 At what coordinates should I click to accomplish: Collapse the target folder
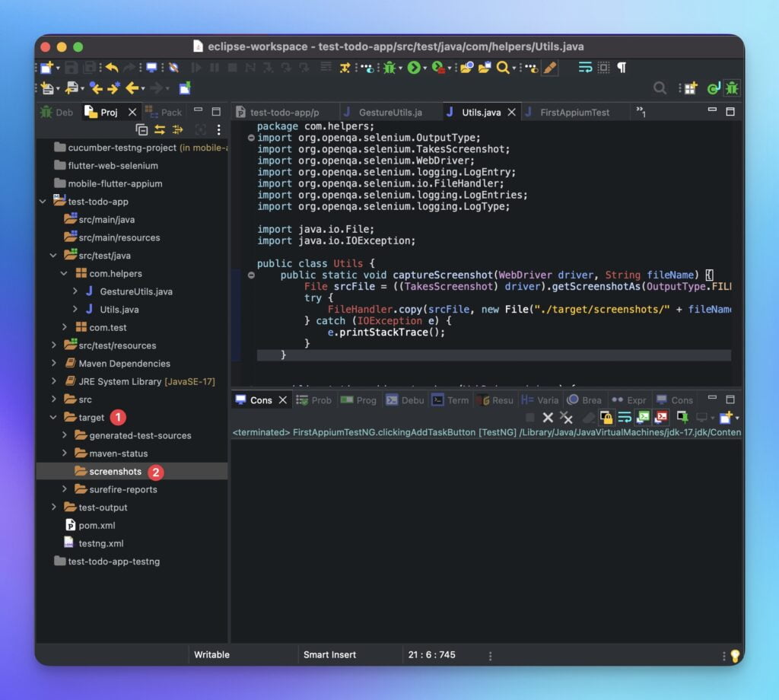click(x=53, y=417)
